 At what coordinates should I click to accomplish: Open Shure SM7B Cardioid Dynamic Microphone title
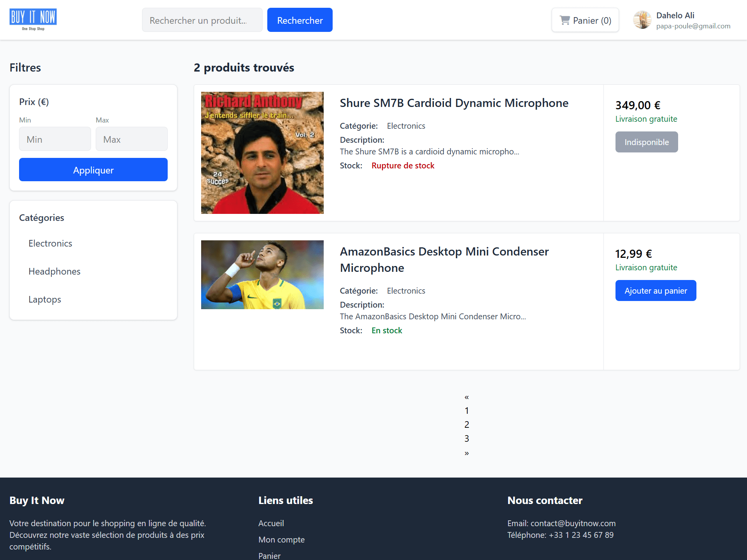pos(454,103)
